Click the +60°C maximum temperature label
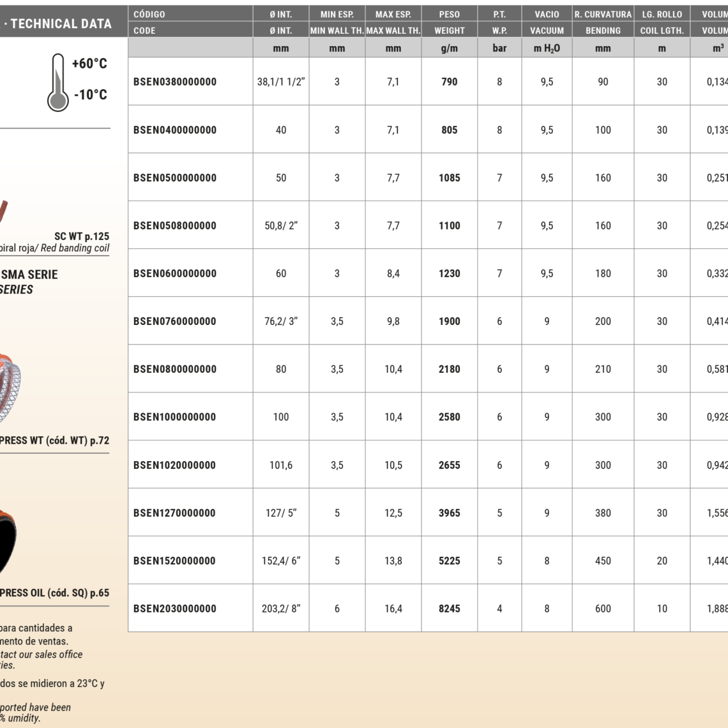The image size is (728, 728). click(x=89, y=64)
